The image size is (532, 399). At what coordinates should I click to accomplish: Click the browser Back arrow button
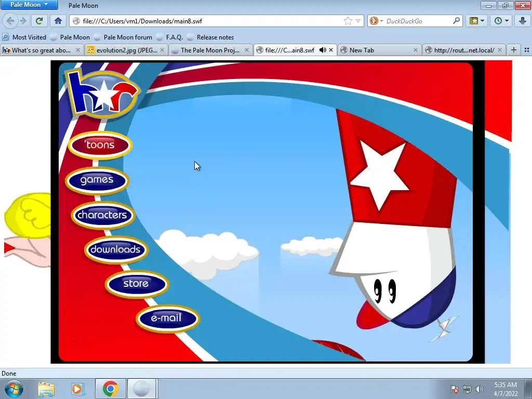click(x=10, y=21)
